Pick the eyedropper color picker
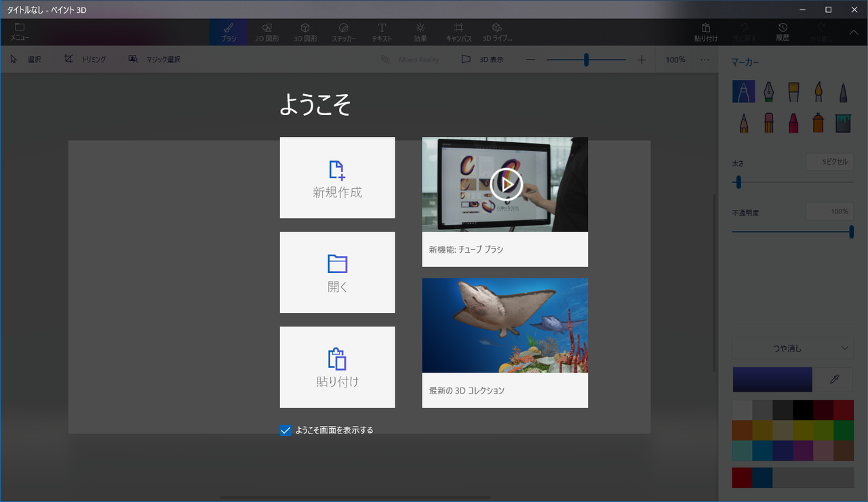The image size is (868, 502). (834, 379)
